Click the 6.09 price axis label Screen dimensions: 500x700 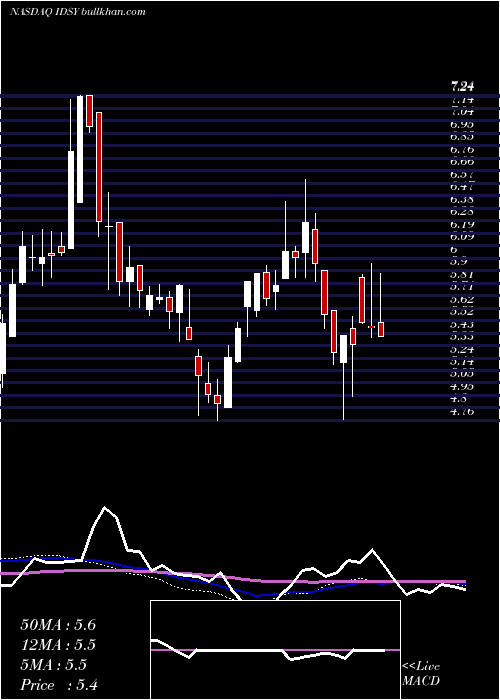(x=462, y=237)
